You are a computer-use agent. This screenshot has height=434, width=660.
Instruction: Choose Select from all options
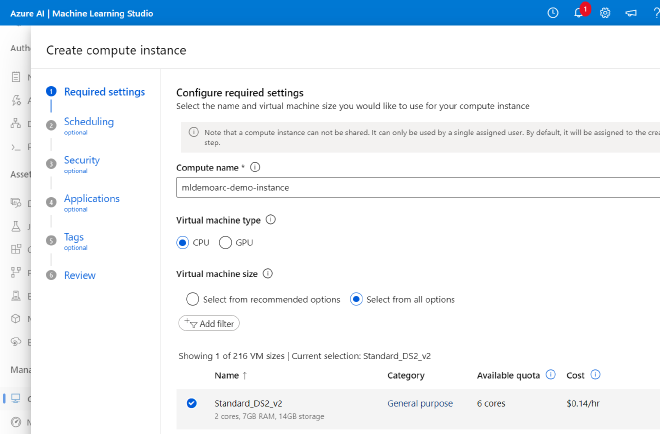356,299
